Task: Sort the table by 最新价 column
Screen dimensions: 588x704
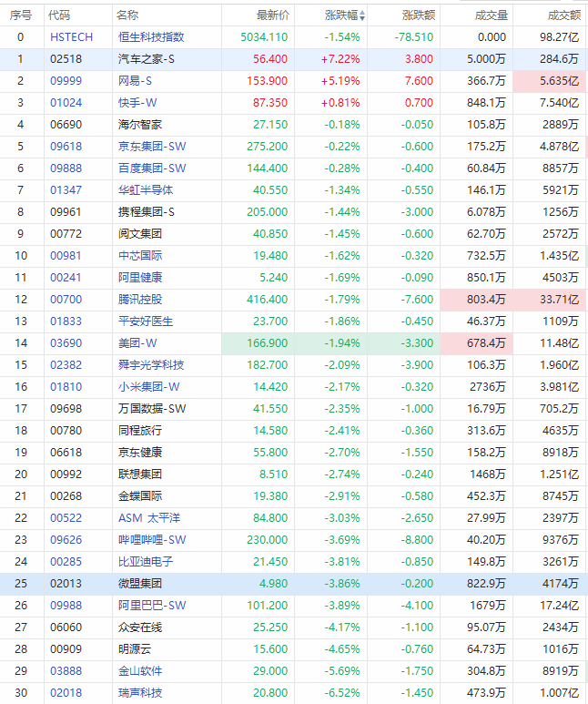Action: (x=272, y=15)
